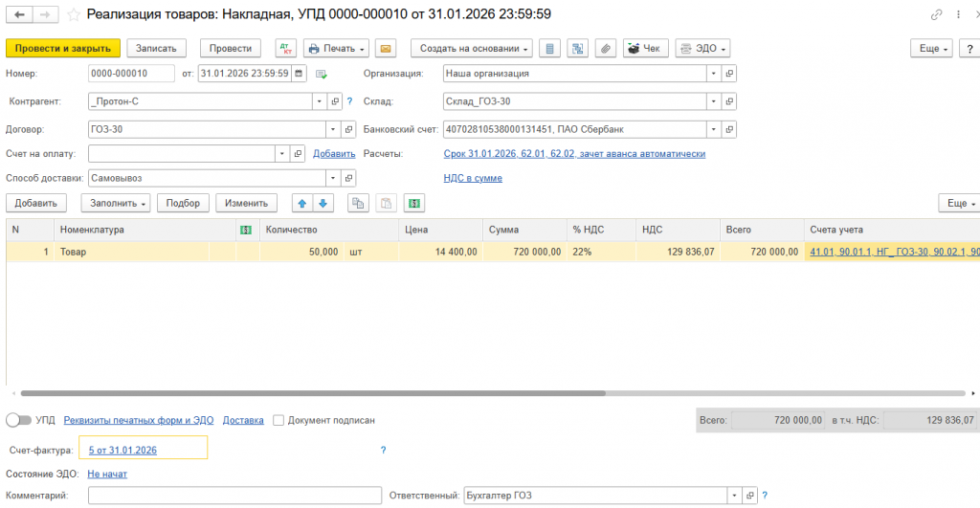This screenshot has width=980, height=508.
Task: Focus the Комментарий input field
Action: [234, 496]
